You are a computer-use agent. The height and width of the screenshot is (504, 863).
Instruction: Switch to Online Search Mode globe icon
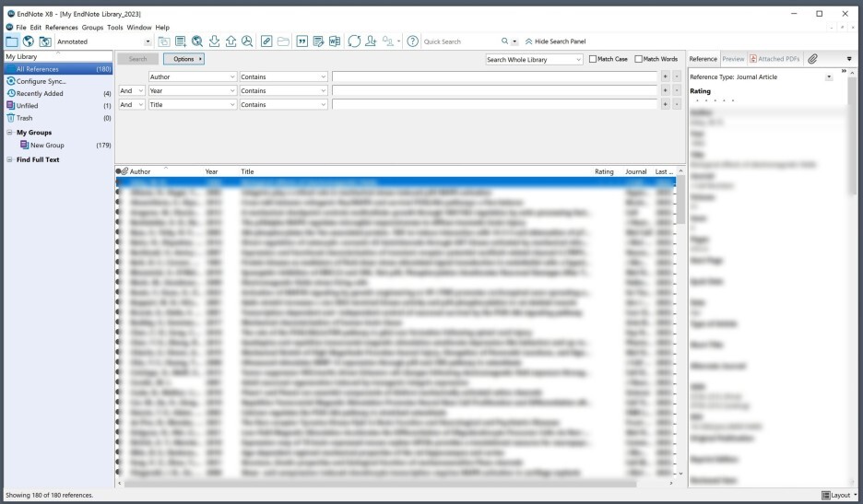pyautogui.click(x=28, y=41)
